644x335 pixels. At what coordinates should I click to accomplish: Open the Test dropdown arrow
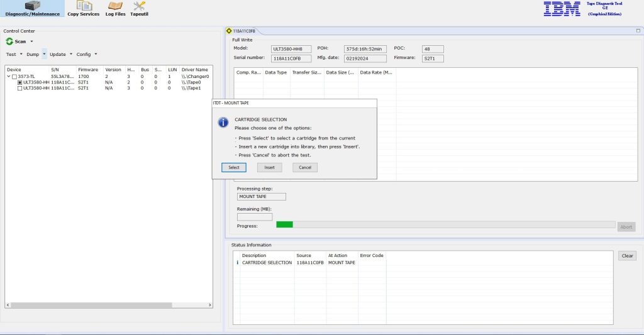(21, 54)
